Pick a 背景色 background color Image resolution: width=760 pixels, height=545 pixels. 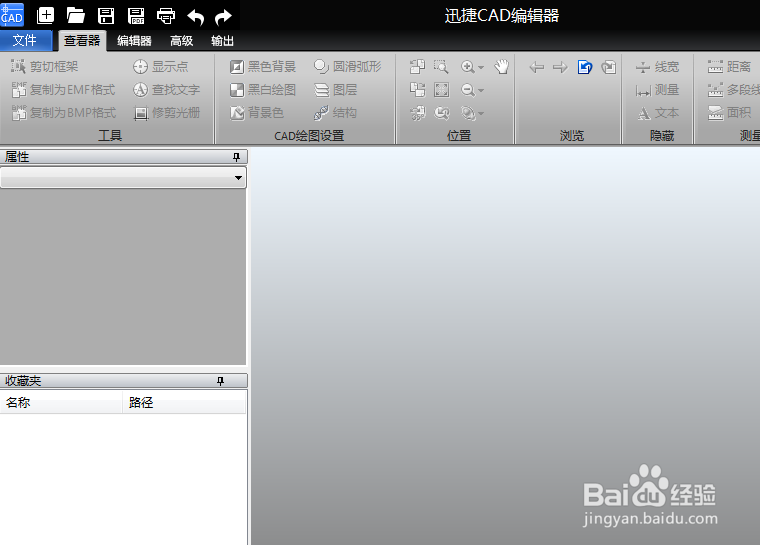(x=256, y=113)
